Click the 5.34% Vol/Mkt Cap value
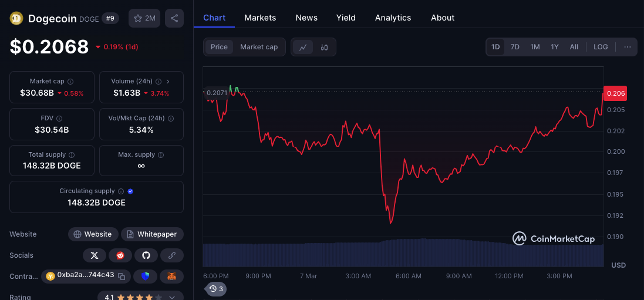The image size is (644, 300). (141, 130)
